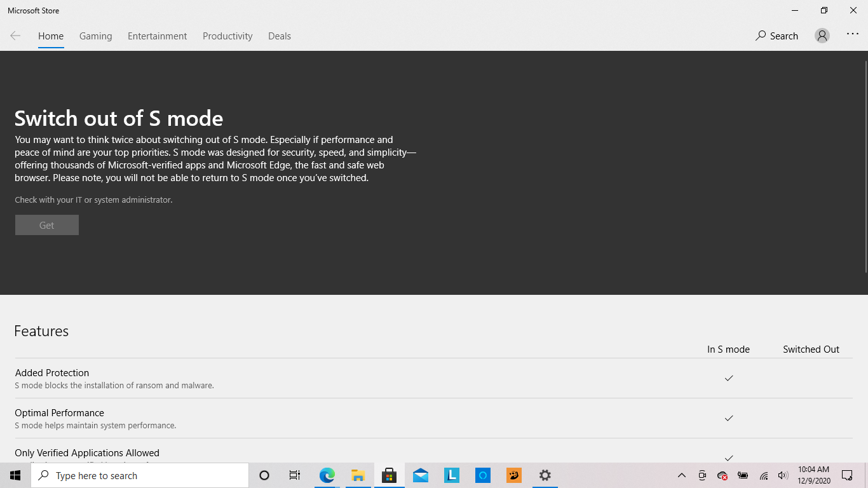Viewport: 868px width, 488px height.
Task: Switch to the Gaming tab
Action: coord(96,36)
